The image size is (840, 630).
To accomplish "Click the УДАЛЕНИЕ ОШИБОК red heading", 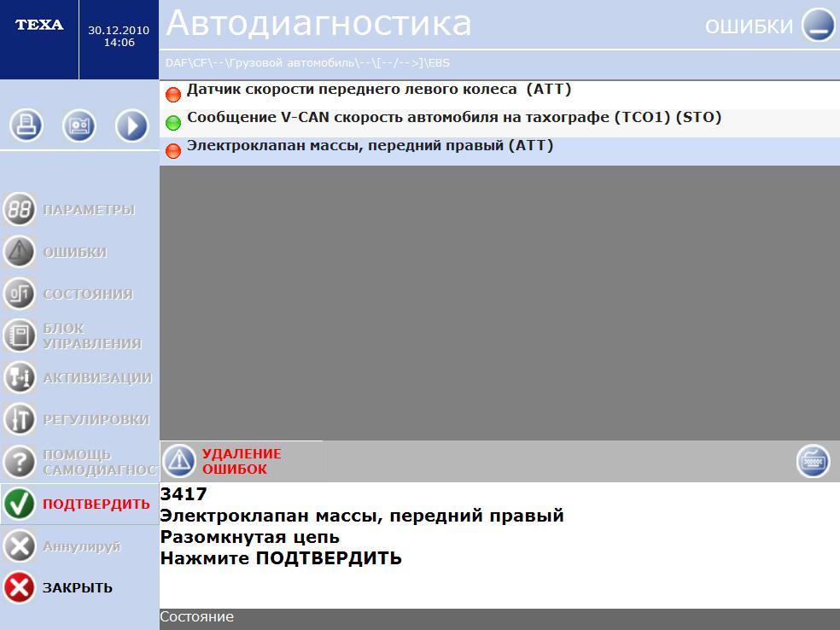I will tap(242, 461).
